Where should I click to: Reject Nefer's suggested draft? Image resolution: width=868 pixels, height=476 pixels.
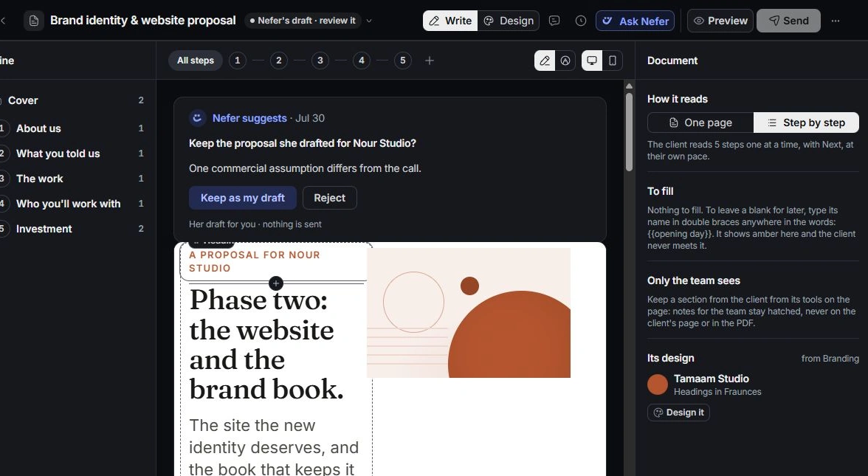(329, 198)
